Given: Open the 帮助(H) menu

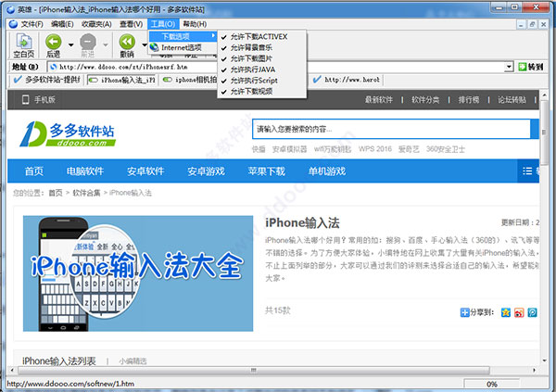Looking at the screenshot, I should 195,24.
